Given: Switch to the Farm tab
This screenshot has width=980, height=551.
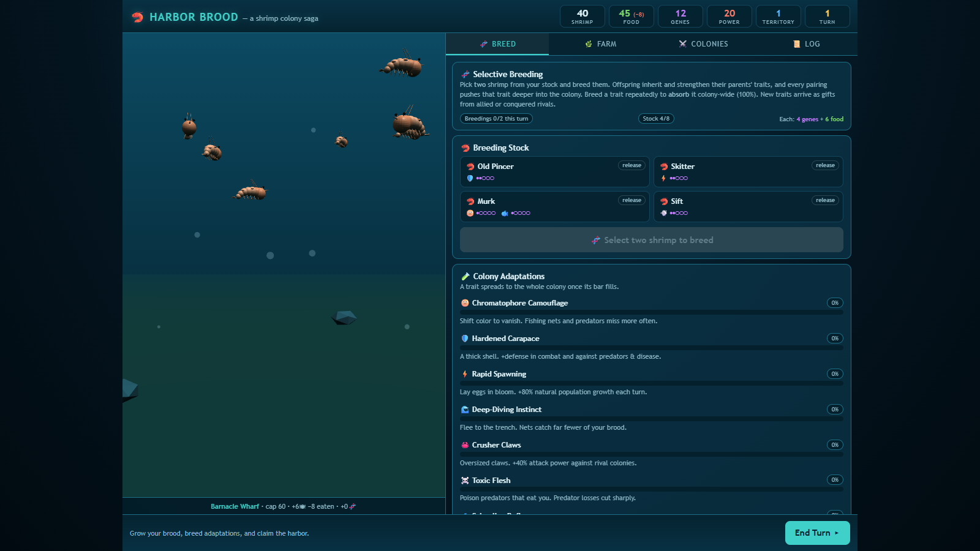Looking at the screenshot, I should [x=600, y=44].
